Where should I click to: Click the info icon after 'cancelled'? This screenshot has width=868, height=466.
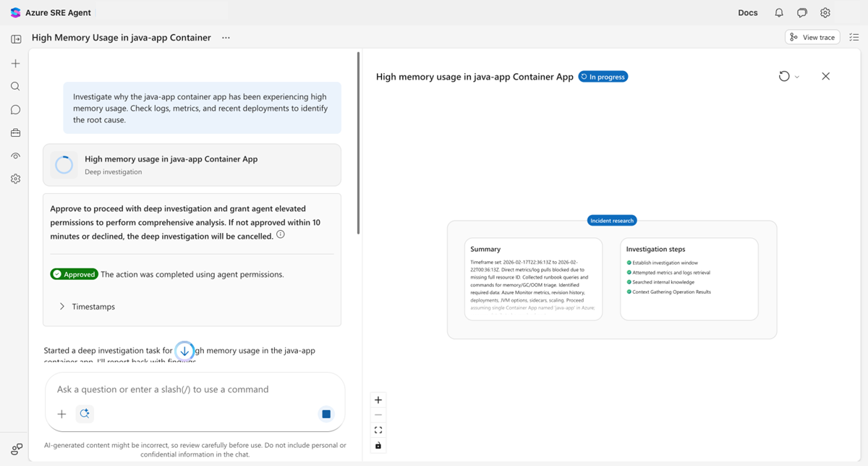pyautogui.click(x=281, y=235)
